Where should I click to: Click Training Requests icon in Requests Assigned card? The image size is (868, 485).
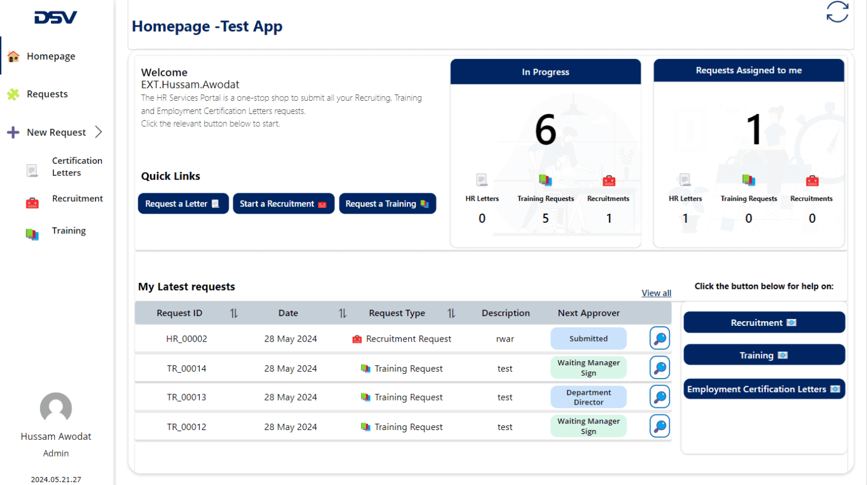(749, 180)
